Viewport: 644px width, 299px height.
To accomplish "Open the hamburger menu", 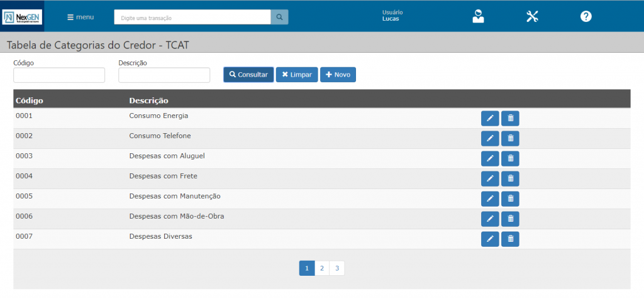I will click(x=80, y=17).
